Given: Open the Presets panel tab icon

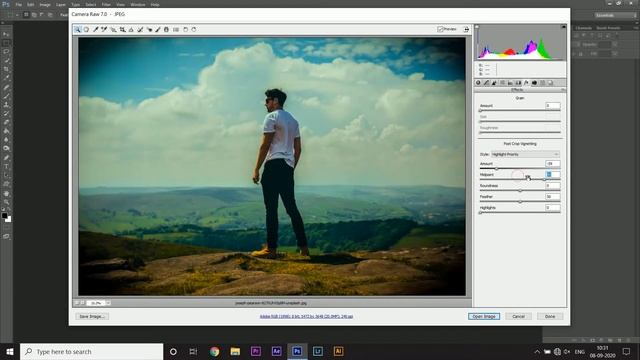Looking at the screenshot, I should (542, 83).
